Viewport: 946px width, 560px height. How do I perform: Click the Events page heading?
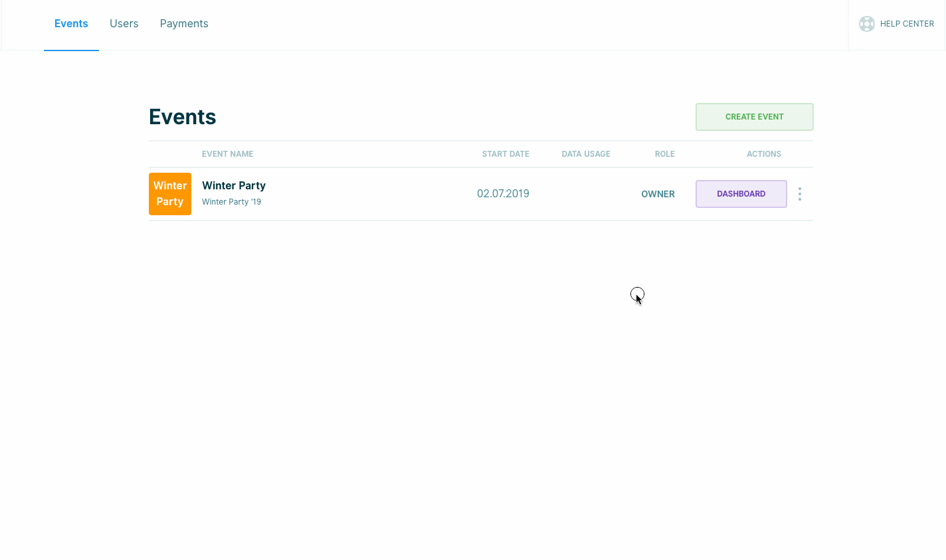(183, 117)
